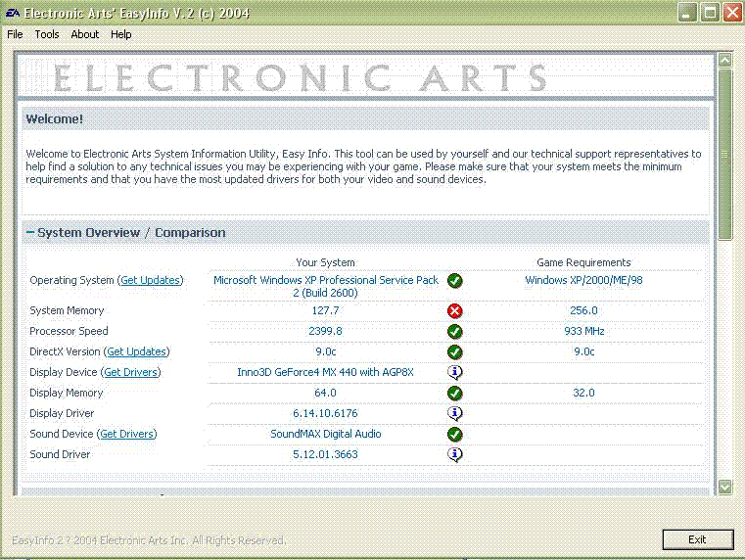Image resolution: width=745 pixels, height=560 pixels.
Task: Click scrollbar up arrow
Action: pyautogui.click(x=725, y=61)
